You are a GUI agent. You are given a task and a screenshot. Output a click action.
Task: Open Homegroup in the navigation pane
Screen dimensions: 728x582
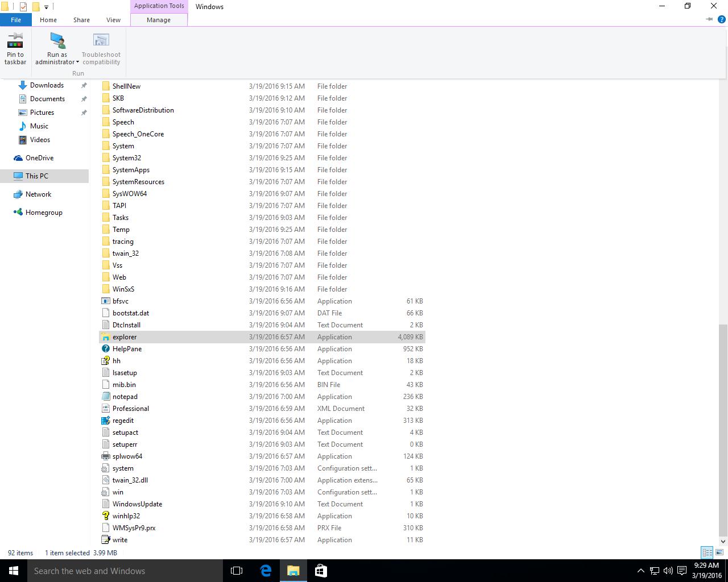[x=44, y=213]
